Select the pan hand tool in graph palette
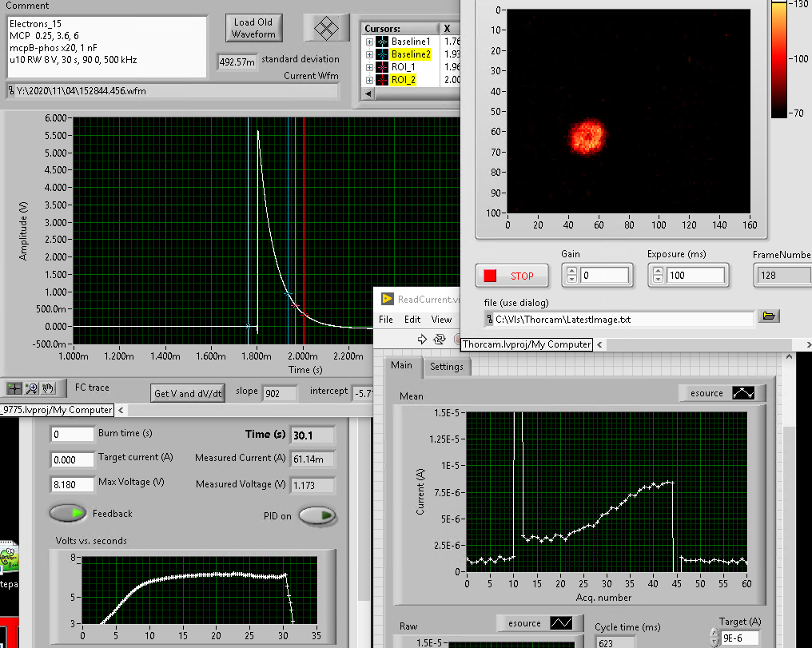812x648 pixels. point(48,388)
